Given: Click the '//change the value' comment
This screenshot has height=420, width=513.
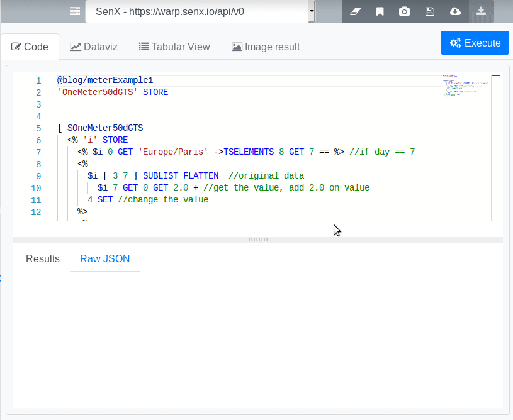Looking at the screenshot, I should coord(163,200).
